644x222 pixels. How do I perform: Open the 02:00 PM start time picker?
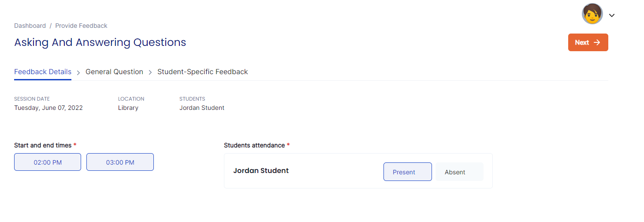coord(48,162)
